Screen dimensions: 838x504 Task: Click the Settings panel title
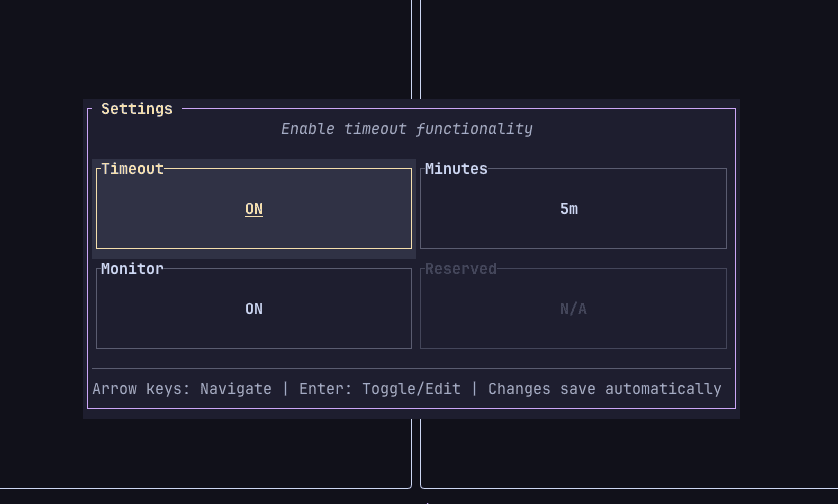(137, 109)
